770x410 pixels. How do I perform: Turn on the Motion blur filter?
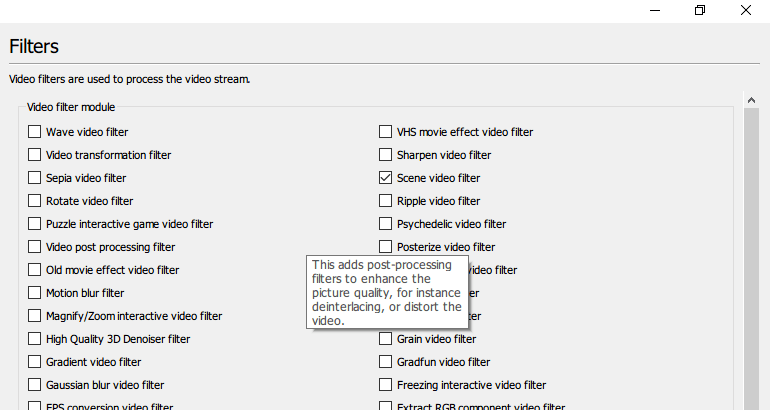(34, 293)
